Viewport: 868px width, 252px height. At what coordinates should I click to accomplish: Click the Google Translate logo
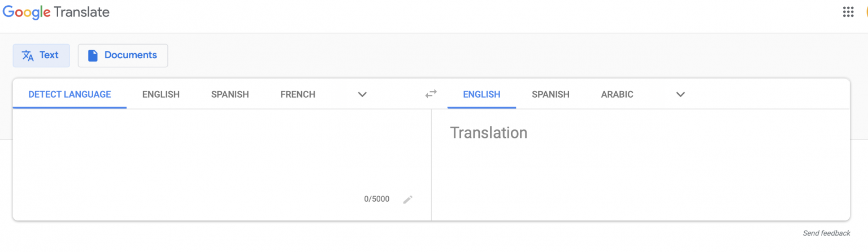(x=56, y=12)
